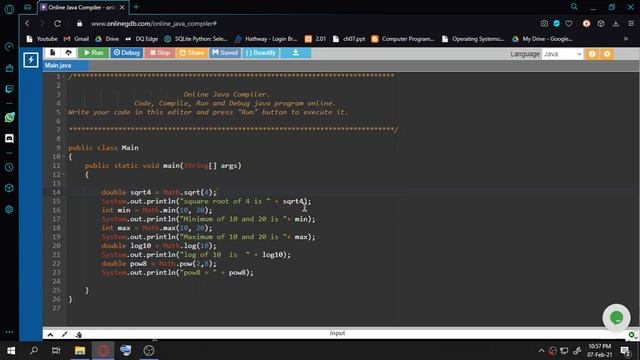Click the Saved button in the toolbar

225,53
